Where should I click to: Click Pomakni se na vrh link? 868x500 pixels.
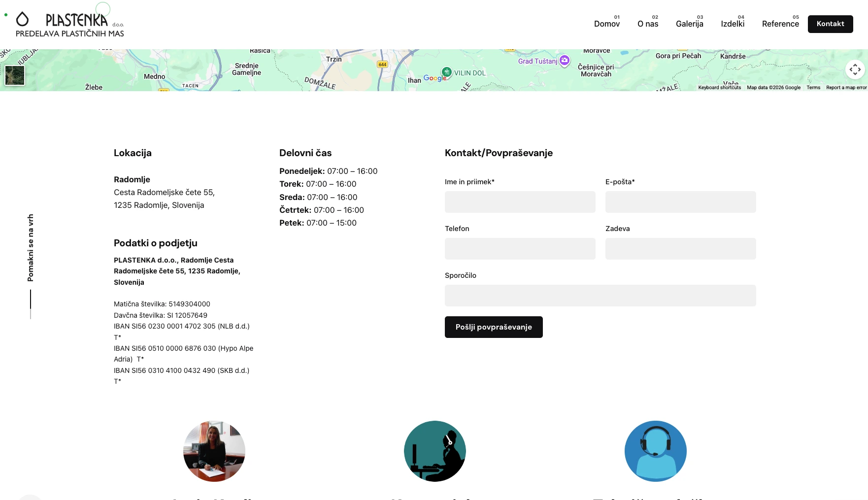coord(31,248)
